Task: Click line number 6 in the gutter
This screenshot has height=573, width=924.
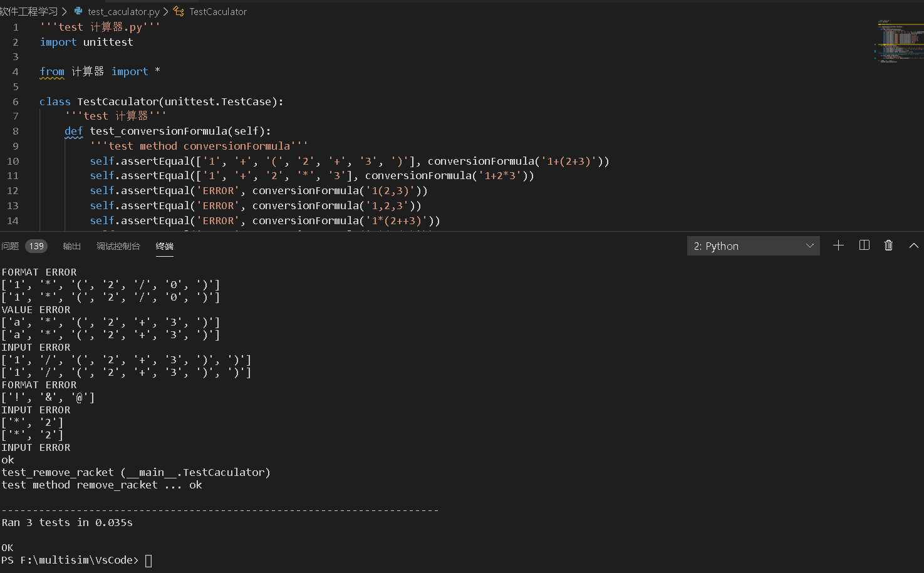Action: pyautogui.click(x=16, y=101)
